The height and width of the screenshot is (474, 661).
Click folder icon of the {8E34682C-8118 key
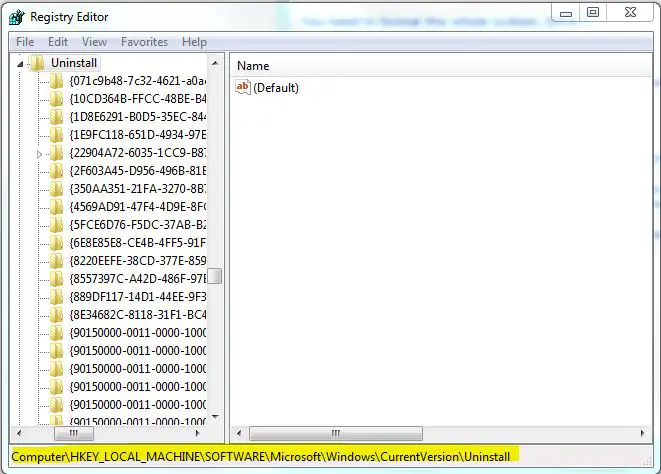56,315
